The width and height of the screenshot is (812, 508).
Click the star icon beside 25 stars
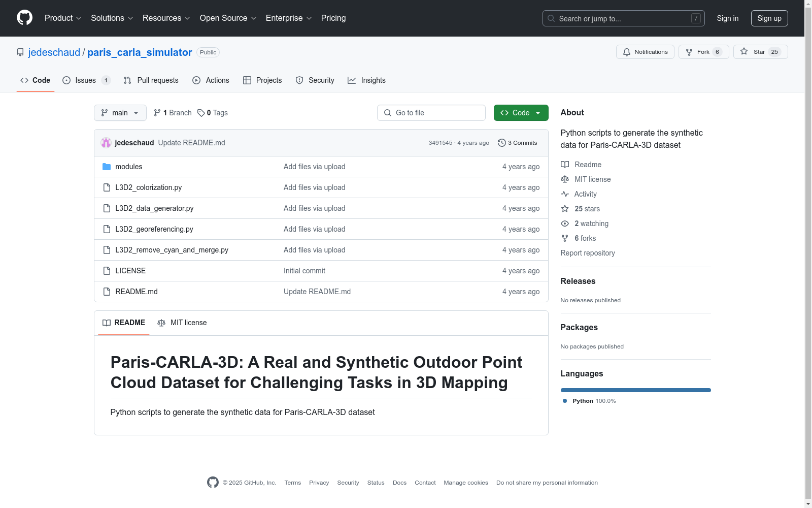pyautogui.click(x=565, y=209)
